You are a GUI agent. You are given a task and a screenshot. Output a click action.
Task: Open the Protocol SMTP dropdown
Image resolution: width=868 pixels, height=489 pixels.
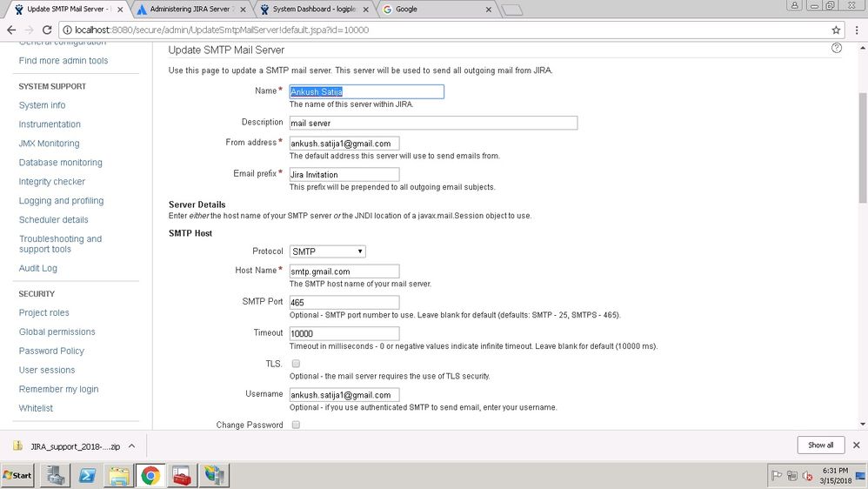tap(327, 251)
